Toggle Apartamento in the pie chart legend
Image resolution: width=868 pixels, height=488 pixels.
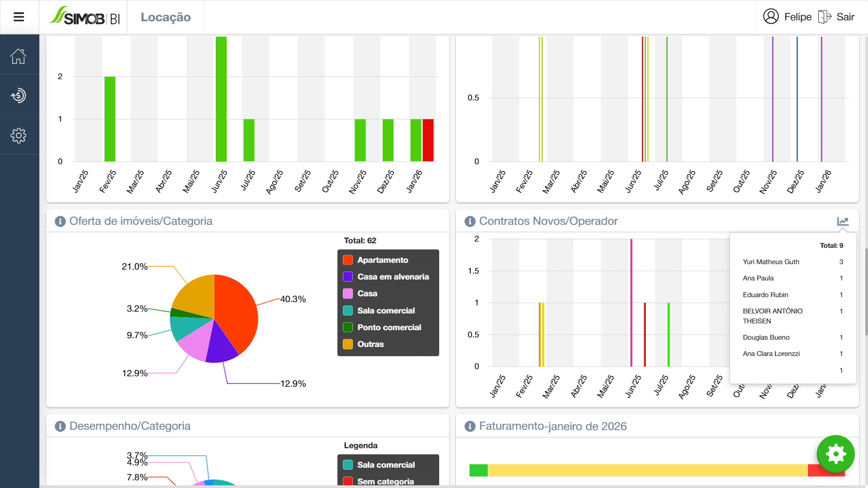click(382, 260)
